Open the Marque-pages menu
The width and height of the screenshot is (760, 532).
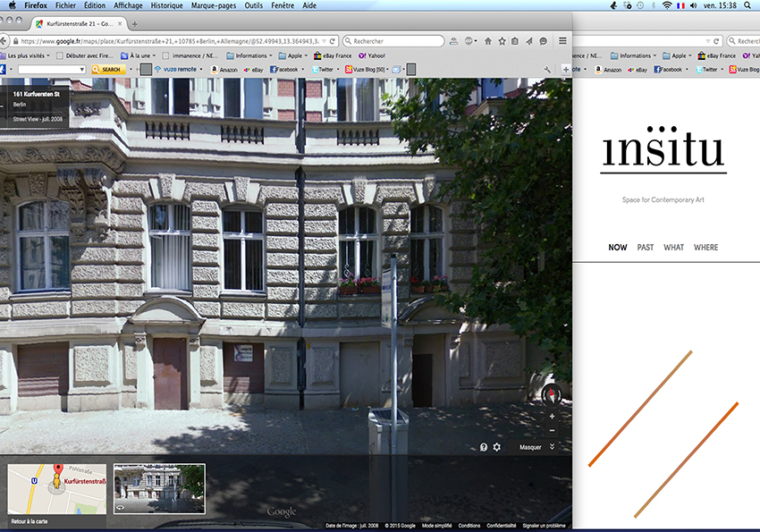tap(214, 5)
